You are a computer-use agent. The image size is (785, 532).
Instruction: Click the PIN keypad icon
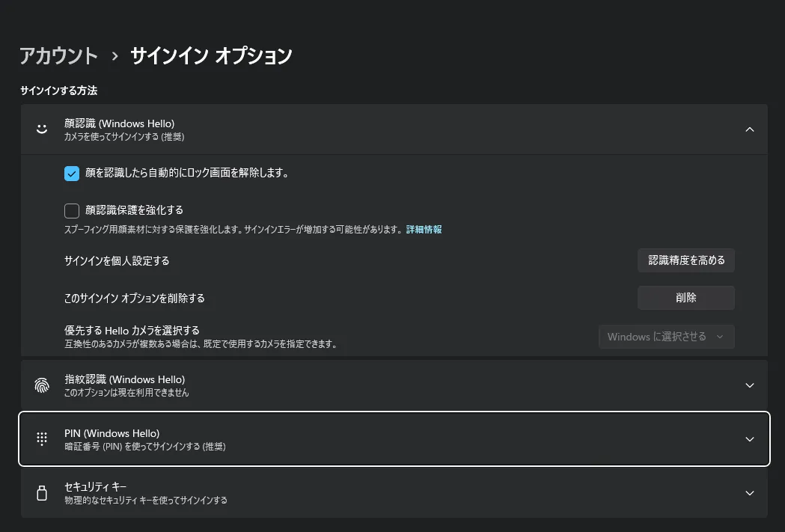click(x=42, y=438)
